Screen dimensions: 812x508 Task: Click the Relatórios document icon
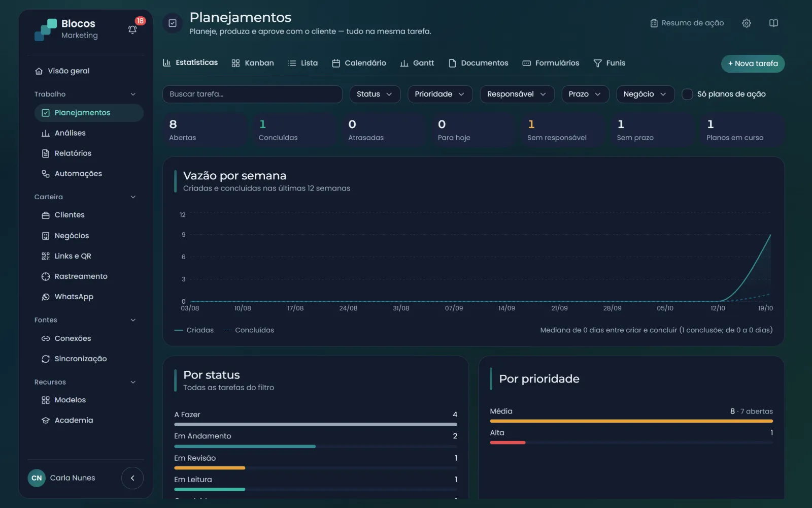(x=46, y=153)
